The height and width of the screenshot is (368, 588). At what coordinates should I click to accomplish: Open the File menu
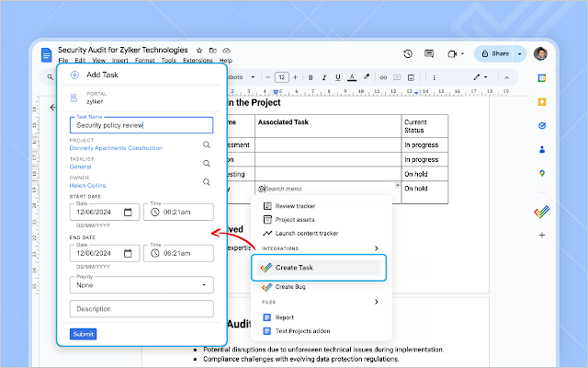(63, 61)
